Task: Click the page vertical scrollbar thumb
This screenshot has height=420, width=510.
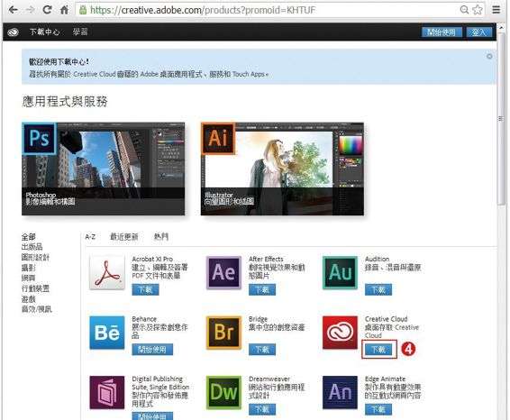Action: coord(501,119)
